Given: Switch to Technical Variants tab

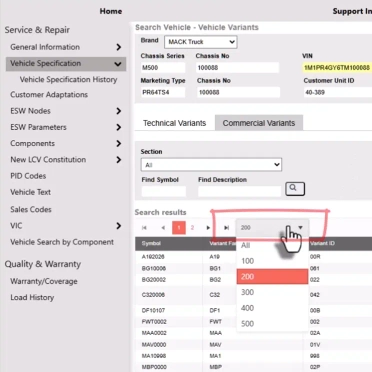Looking at the screenshot, I should click(175, 123).
